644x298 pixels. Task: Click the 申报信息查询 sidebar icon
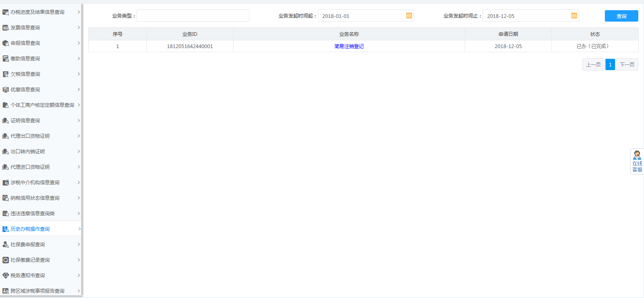tap(6, 43)
